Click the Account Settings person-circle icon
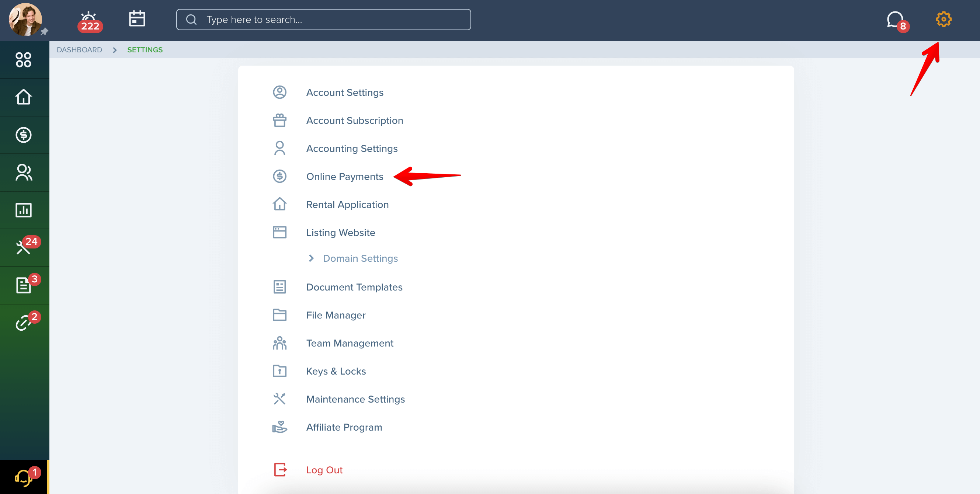 pyautogui.click(x=279, y=92)
